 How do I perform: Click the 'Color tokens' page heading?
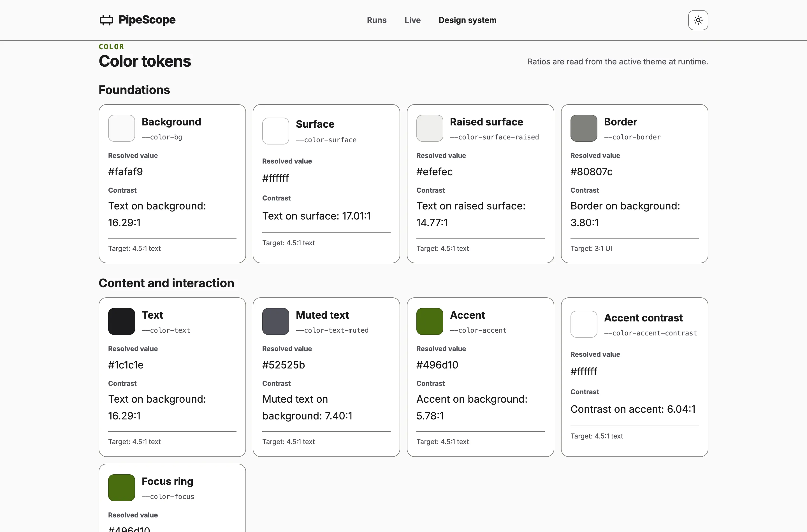[145, 61]
